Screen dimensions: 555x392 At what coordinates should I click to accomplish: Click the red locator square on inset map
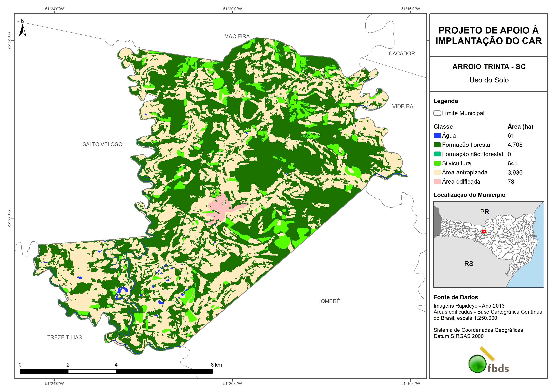click(484, 231)
